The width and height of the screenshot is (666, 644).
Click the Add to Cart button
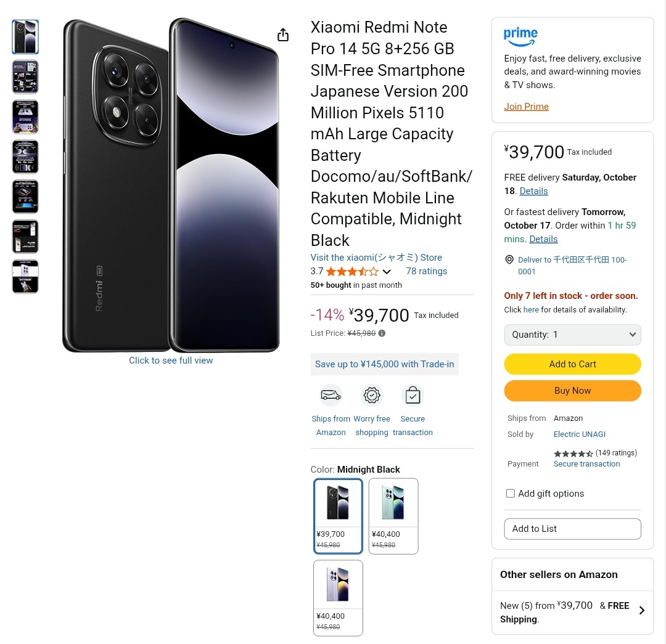click(572, 364)
